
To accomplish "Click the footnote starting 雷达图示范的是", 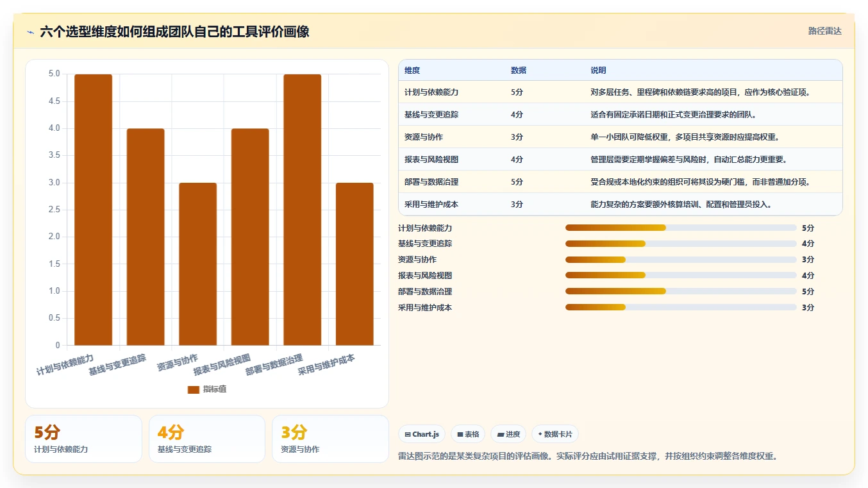I will pos(588,457).
